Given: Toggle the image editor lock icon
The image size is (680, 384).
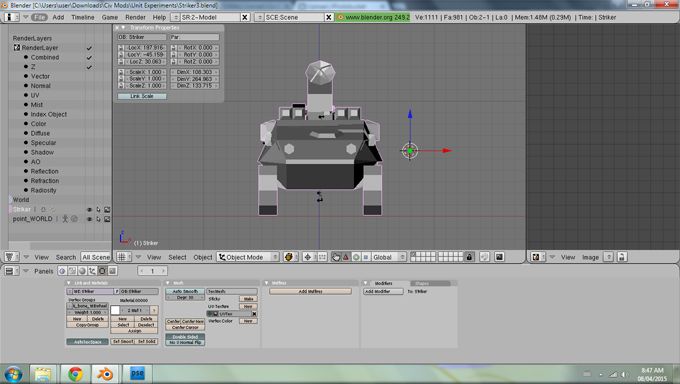Looking at the screenshot, I should [x=622, y=257].
